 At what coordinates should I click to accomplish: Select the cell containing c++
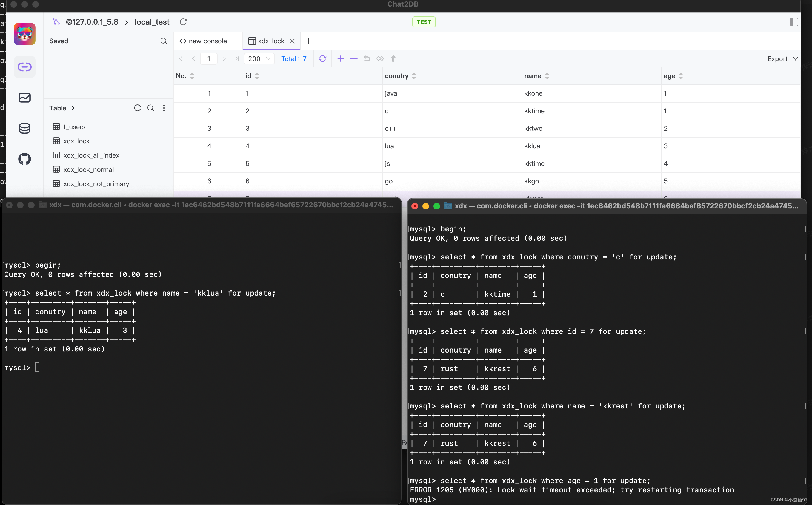[452, 129]
